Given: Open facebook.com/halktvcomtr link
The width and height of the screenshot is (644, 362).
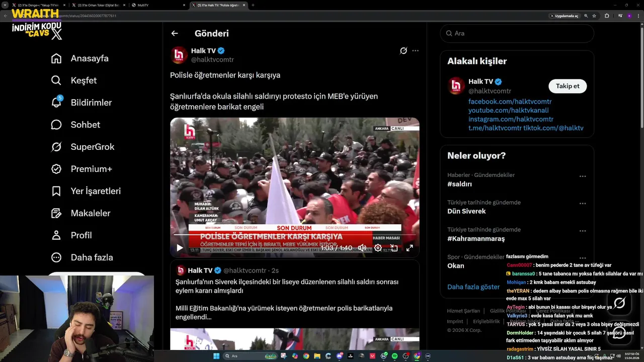Looking at the screenshot, I should pyautogui.click(x=510, y=102).
